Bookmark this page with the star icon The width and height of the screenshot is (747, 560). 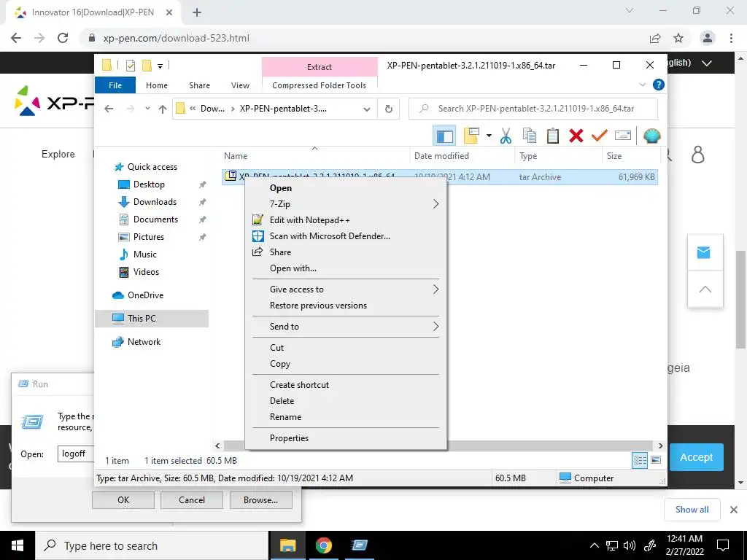(x=678, y=38)
